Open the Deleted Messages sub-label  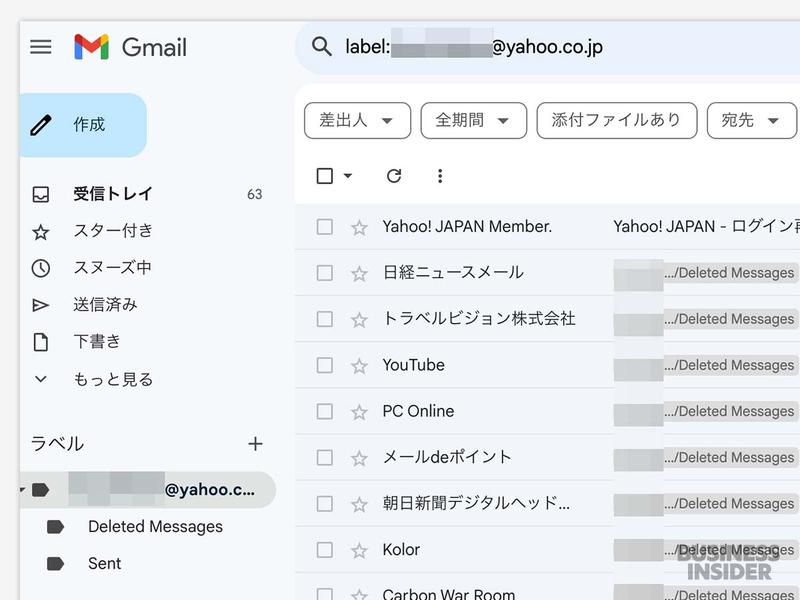(x=155, y=527)
